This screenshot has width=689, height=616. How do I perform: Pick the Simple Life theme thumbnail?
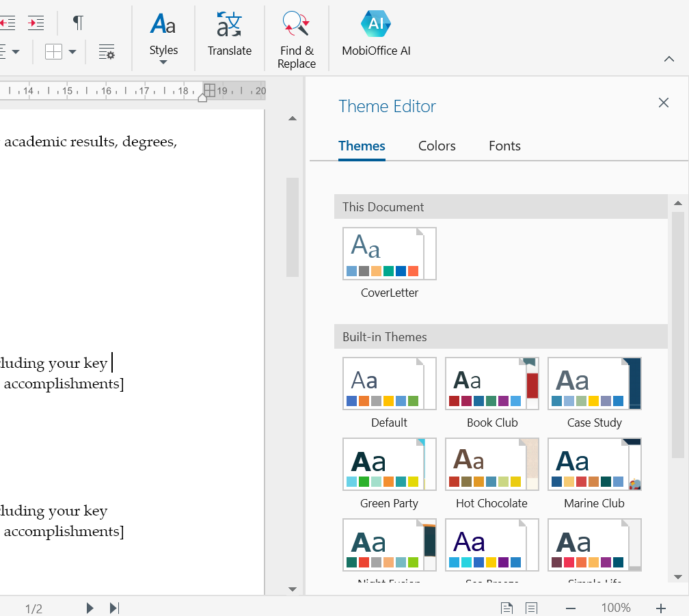(x=595, y=546)
